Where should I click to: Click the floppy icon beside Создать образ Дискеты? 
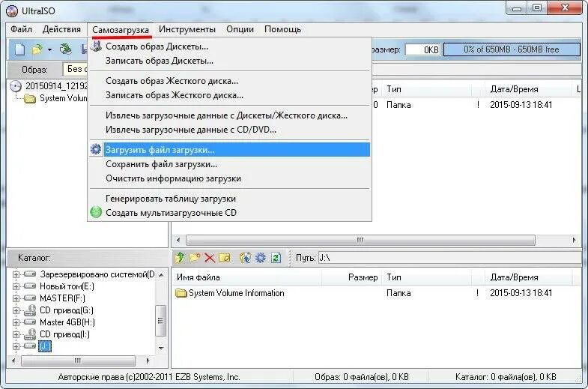point(96,46)
